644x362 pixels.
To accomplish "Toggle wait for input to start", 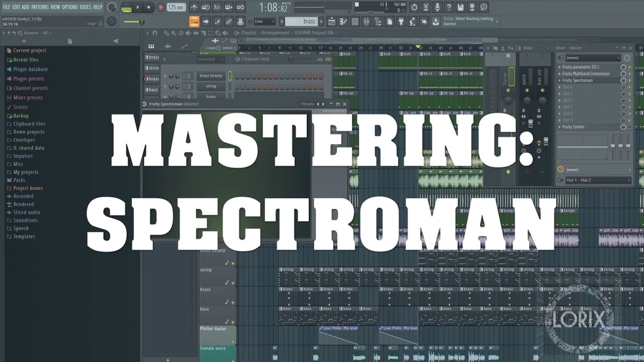I will point(206,7).
